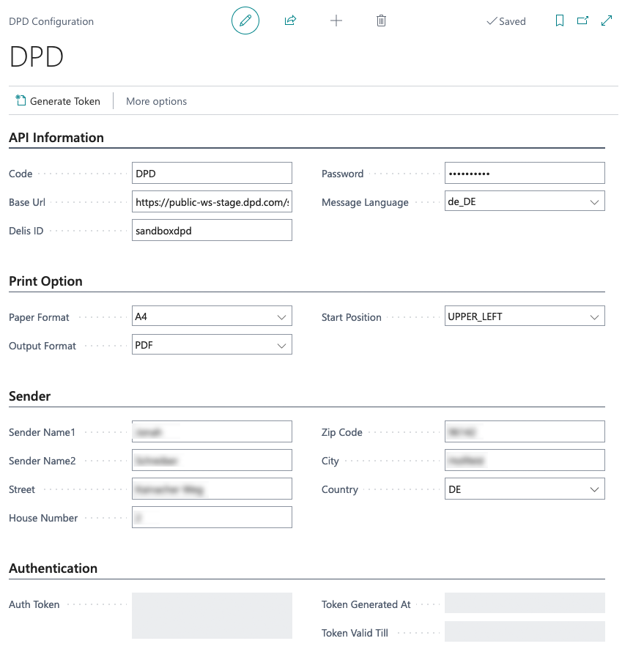Click the pencil edit icon
Image resolution: width=644 pixels, height=660 pixels.
tap(245, 21)
